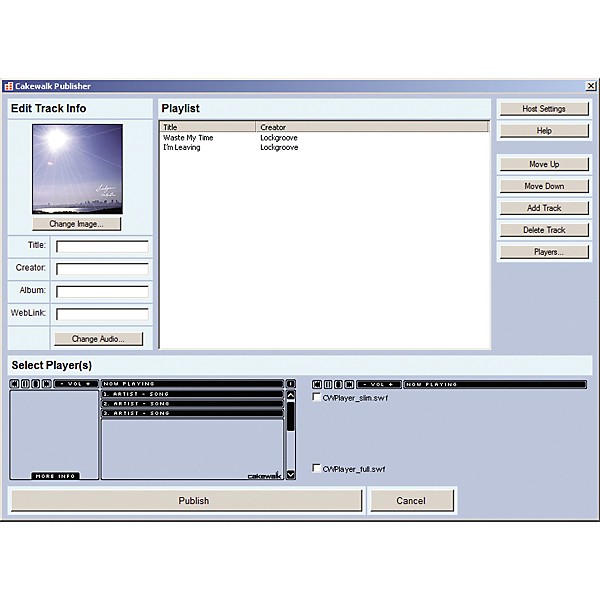Screen dimensions: 600x600
Task: Click the album cover art thumbnail
Action: [x=77, y=169]
